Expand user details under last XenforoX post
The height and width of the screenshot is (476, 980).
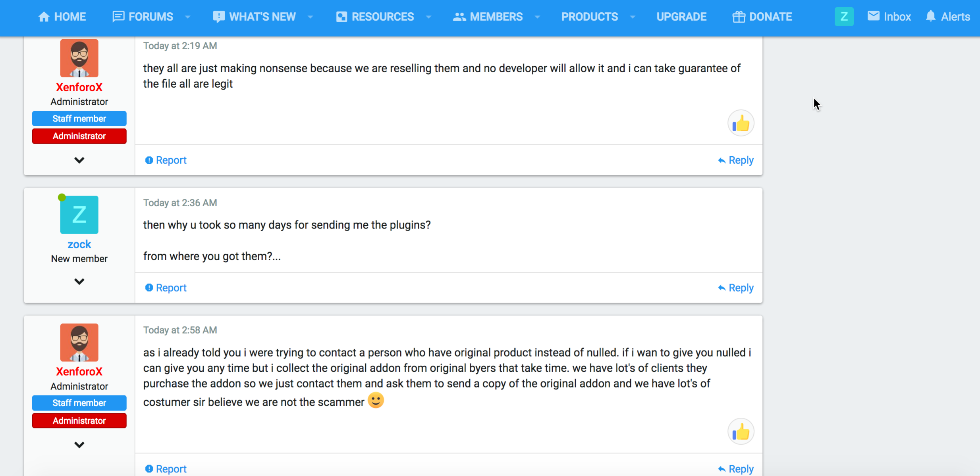tap(79, 445)
